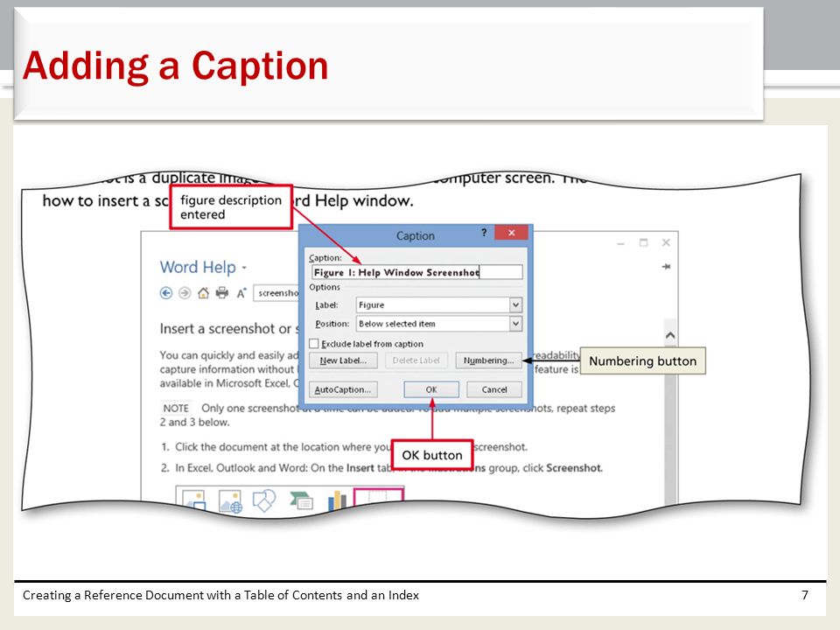The image size is (840, 630).
Task: Click Cancel in the Caption dialog
Action: pyautogui.click(x=493, y=389)
